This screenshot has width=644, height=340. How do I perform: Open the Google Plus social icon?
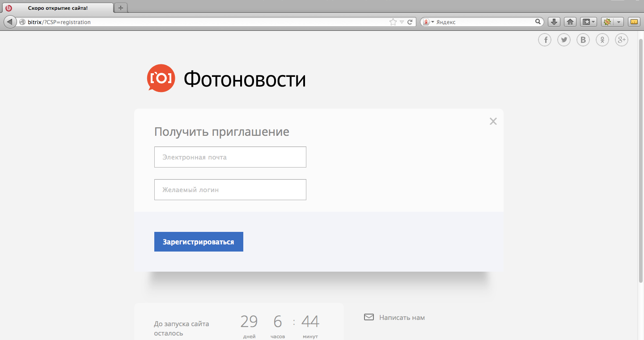tap(622, 40)
